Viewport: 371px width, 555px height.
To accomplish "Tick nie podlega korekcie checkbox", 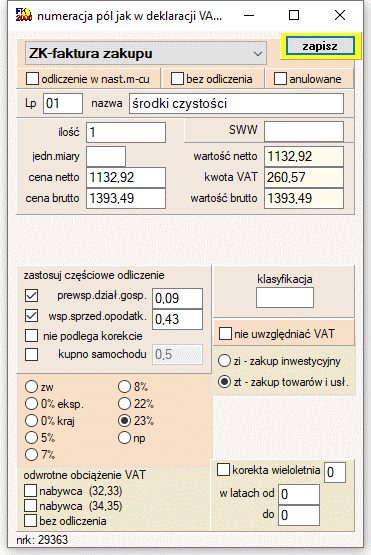I will [x=32, y=336].
